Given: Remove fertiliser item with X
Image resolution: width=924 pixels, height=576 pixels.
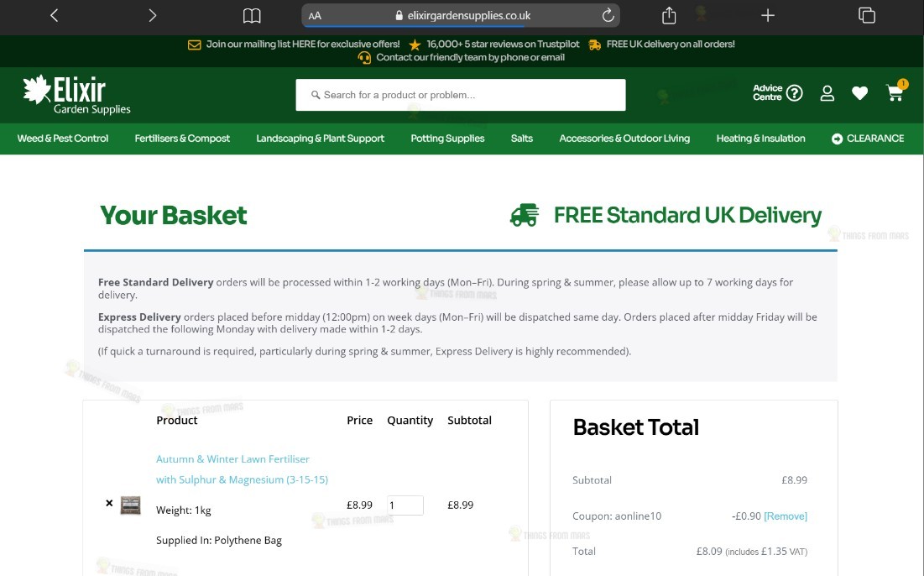Looking at the screenshot, I should pyautogui.click(x=109, y=503).
